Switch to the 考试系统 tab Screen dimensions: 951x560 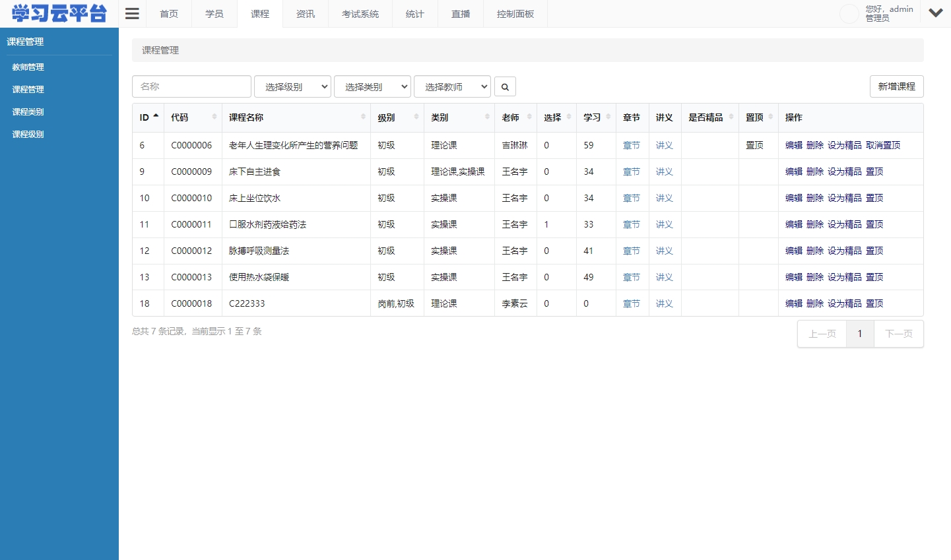tap(360, 13)
